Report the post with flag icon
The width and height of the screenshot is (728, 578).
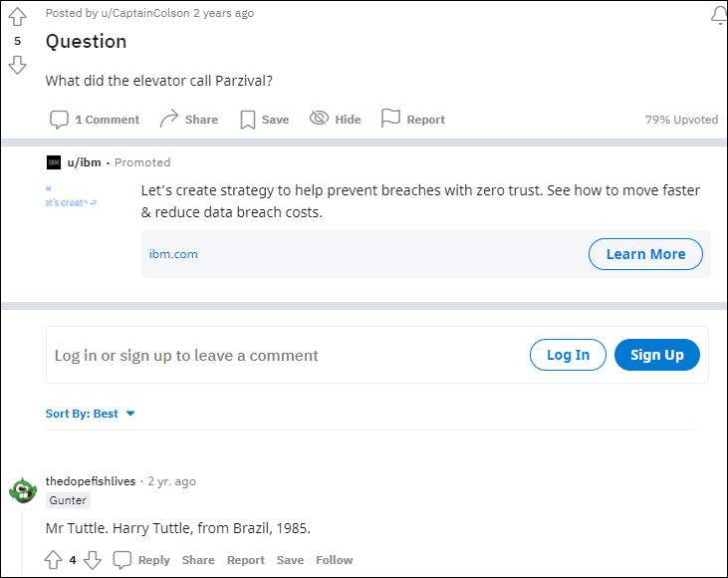tap(390, 118)
